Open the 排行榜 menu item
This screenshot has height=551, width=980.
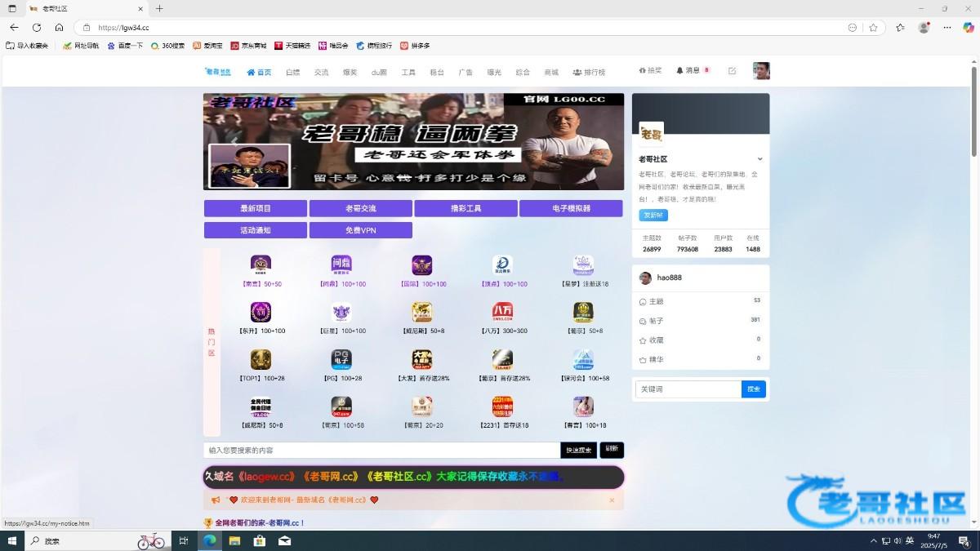(x=589, y=72)
